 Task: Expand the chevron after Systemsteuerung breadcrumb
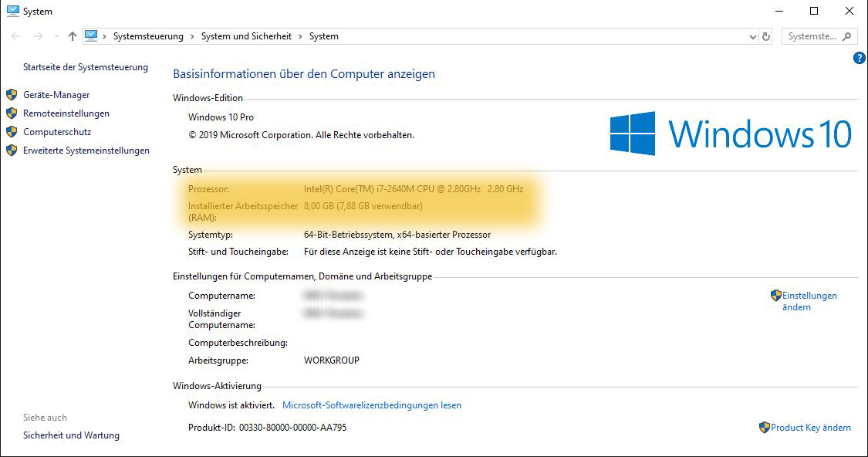point(192,36)
